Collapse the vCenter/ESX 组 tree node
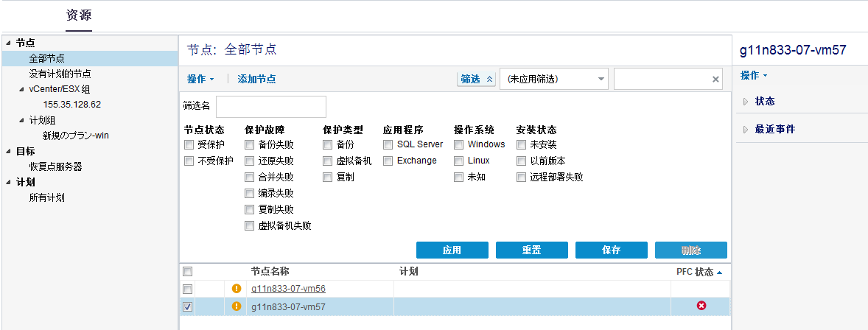868x330 pixels. 21,89
